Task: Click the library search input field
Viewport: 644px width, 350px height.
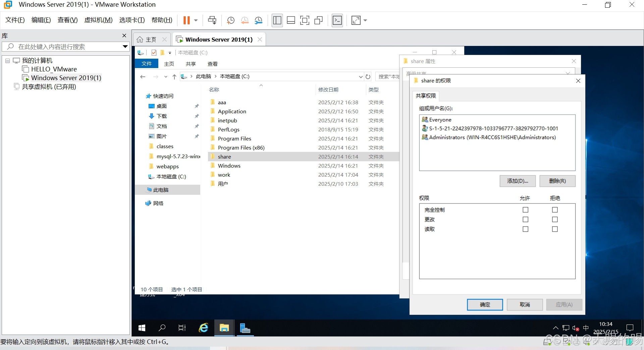Action: point(65,47)
